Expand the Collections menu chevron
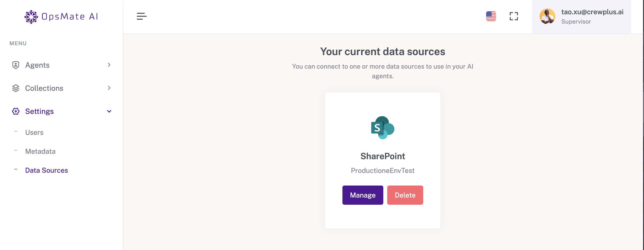The height and width of the screenshot is (250, 644). pos(109,88)
